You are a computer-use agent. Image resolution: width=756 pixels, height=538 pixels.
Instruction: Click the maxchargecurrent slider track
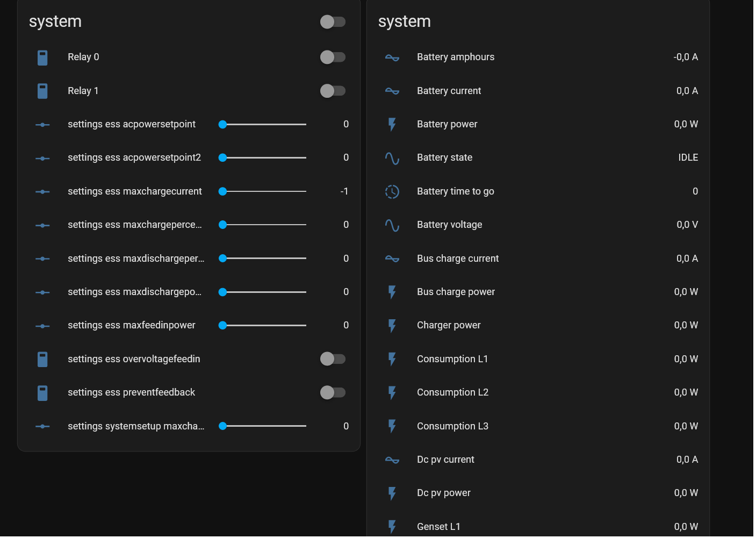[x=262, y=191]
